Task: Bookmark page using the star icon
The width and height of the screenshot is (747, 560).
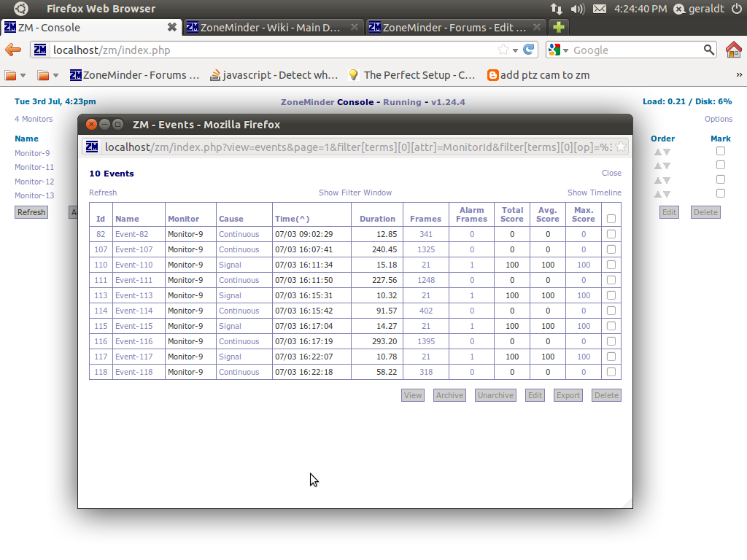Action: pos(503,50)
